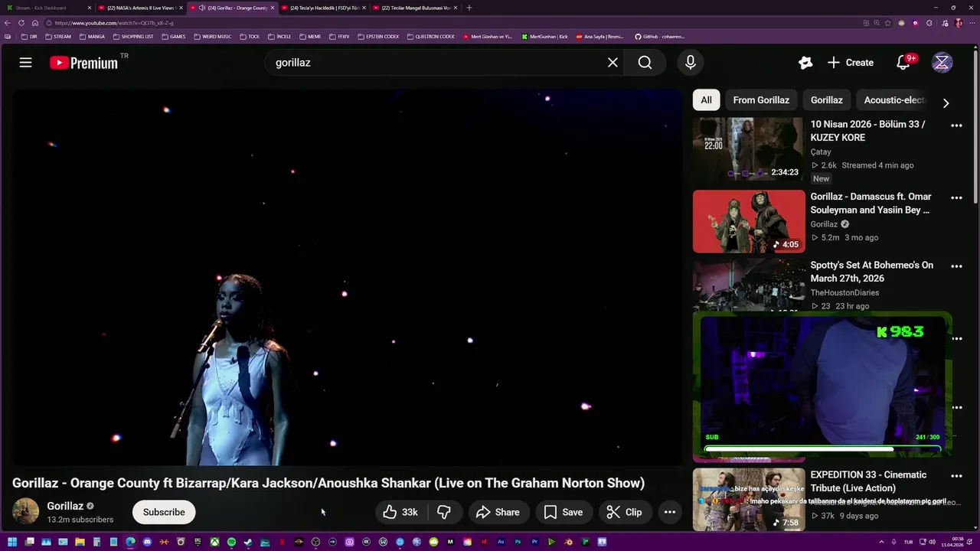This screenshot has width=980, height=551.
Task: Create a Clip of the video
Action: (624, 512)
